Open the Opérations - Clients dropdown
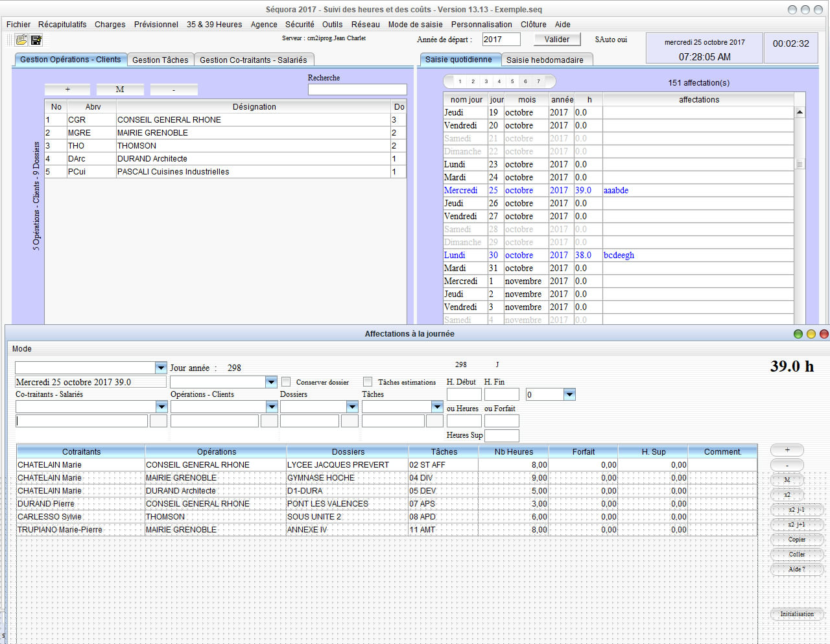The width and height of the screenshot is (830, 644). point(272,407)
